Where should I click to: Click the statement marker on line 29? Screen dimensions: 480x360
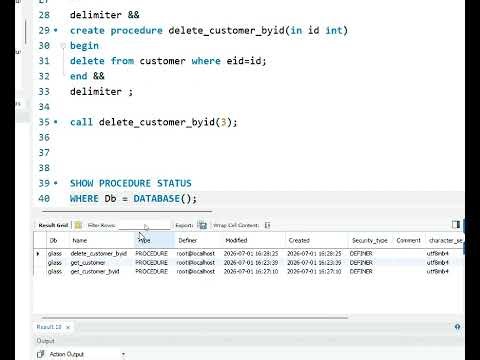point(56,30)
